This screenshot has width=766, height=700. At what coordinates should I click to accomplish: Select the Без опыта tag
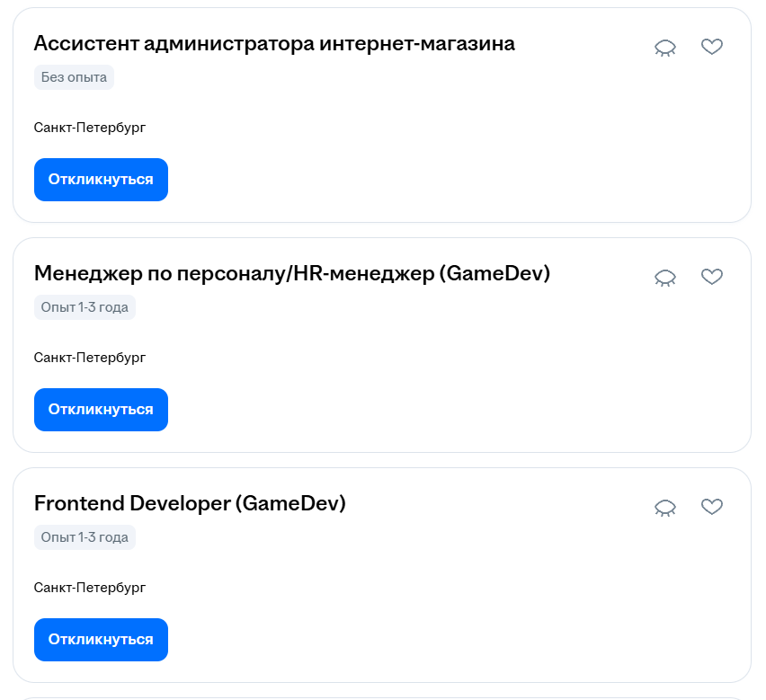[x=73, y=77]
